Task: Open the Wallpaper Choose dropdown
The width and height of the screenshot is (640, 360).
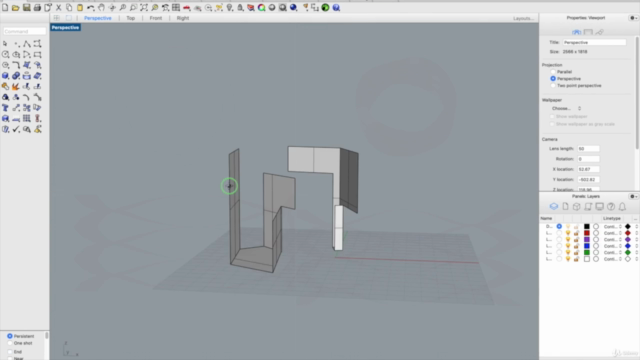Action: [566, 108]
